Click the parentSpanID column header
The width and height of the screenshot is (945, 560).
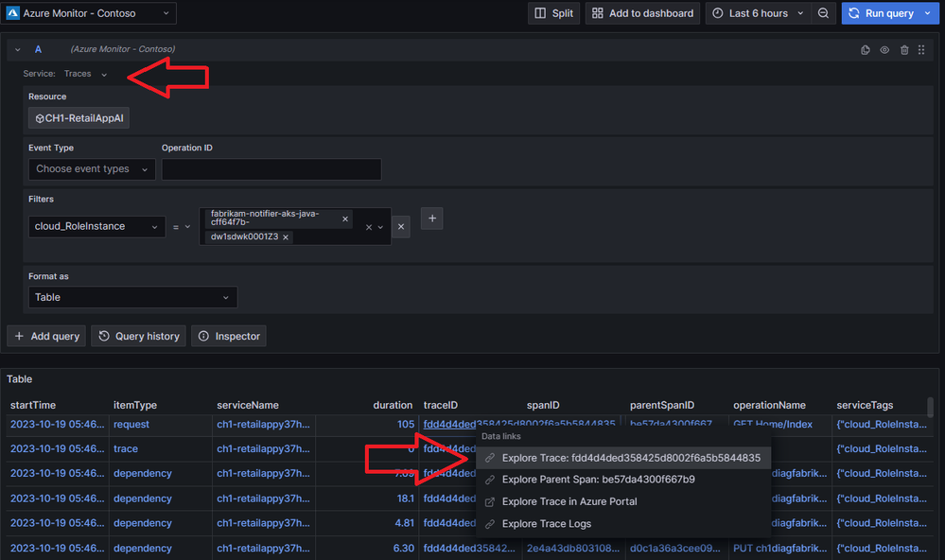(x=662, y=405)
